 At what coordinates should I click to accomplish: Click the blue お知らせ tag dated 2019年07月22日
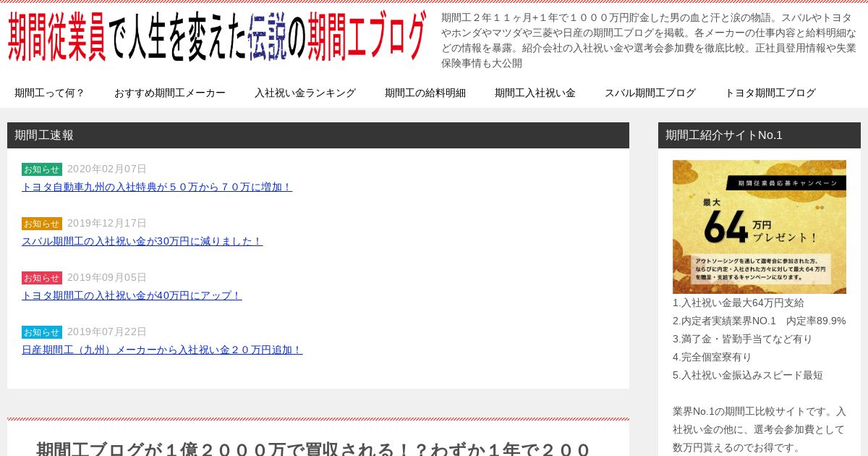tap(42, 332)
